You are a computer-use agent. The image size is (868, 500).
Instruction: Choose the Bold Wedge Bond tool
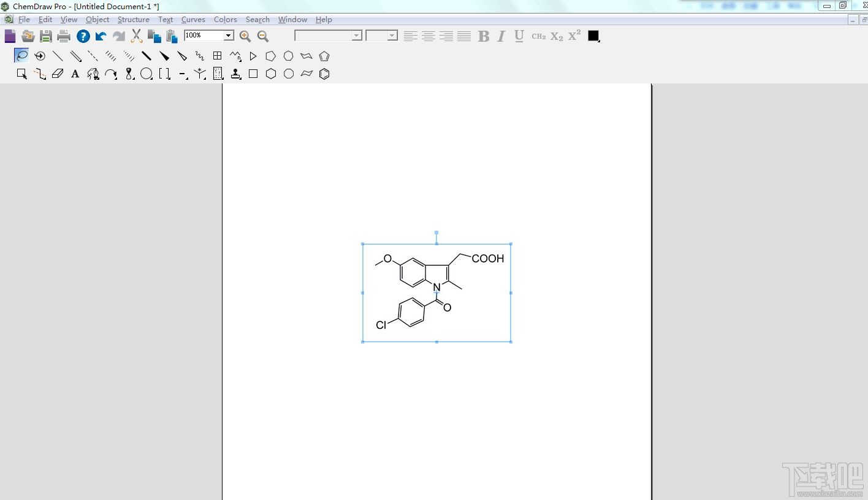pyautogui.click(x=164, y=56)
